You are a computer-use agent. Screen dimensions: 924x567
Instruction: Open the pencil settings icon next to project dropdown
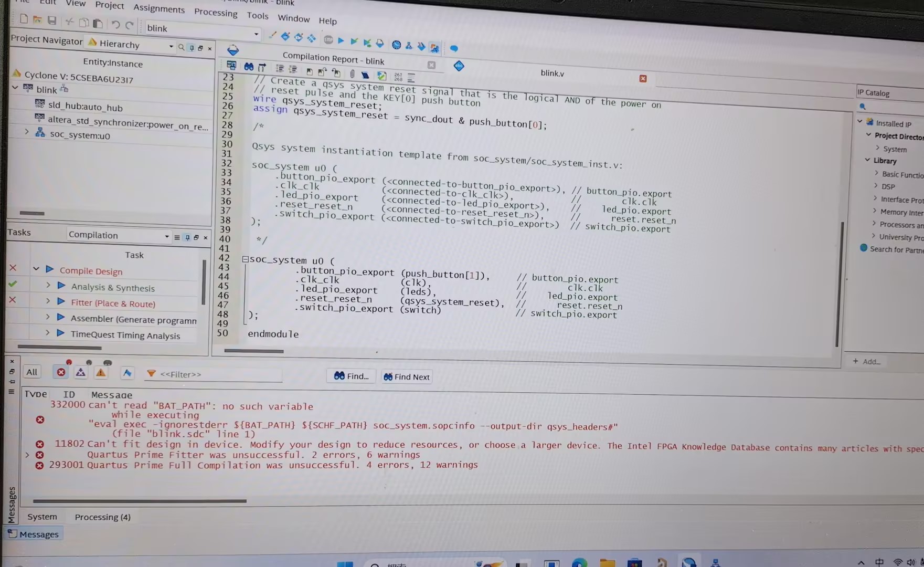click(x=272, y=36)
